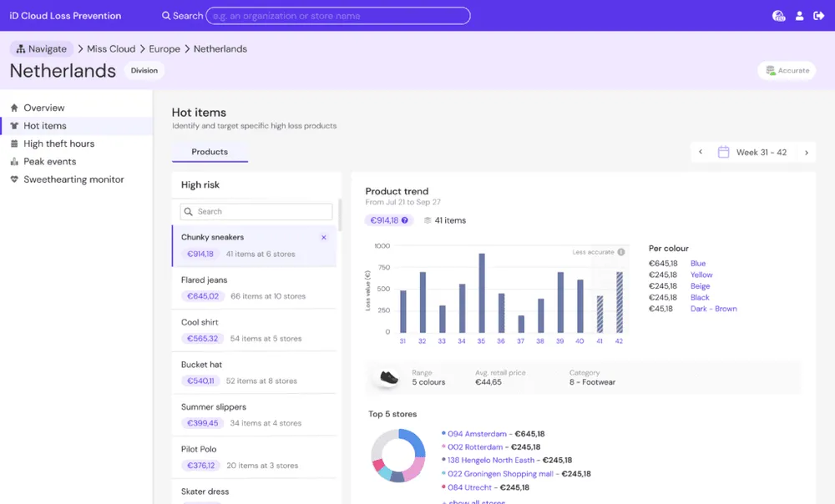Click the Sweethearting heart icon

coord(14,179)
